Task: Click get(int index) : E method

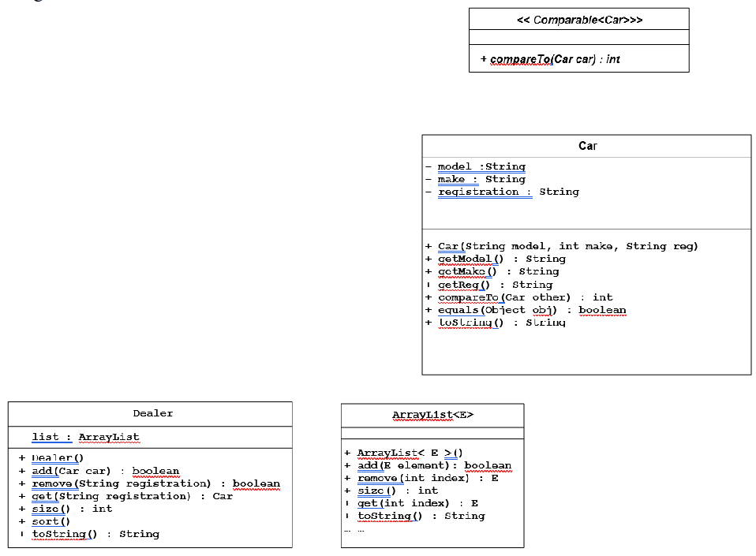Action: (x=411, y=502)
